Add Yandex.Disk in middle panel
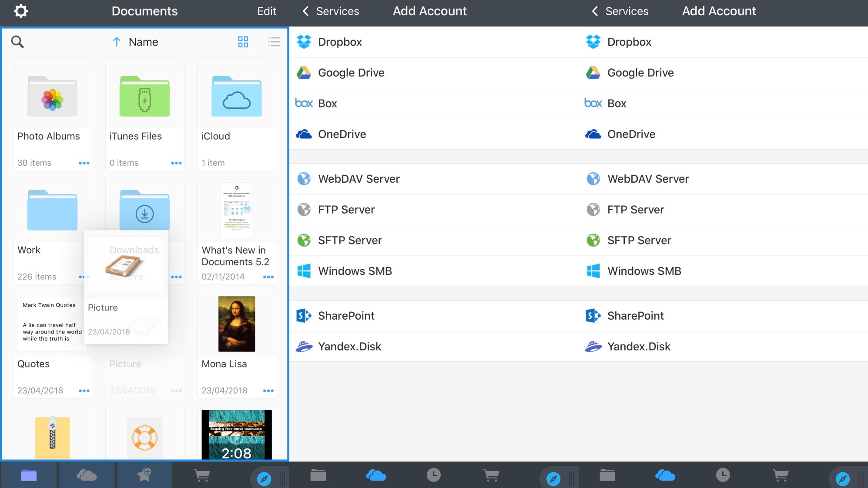This screenshot has width=868, height=488. (x=434, y=347)
